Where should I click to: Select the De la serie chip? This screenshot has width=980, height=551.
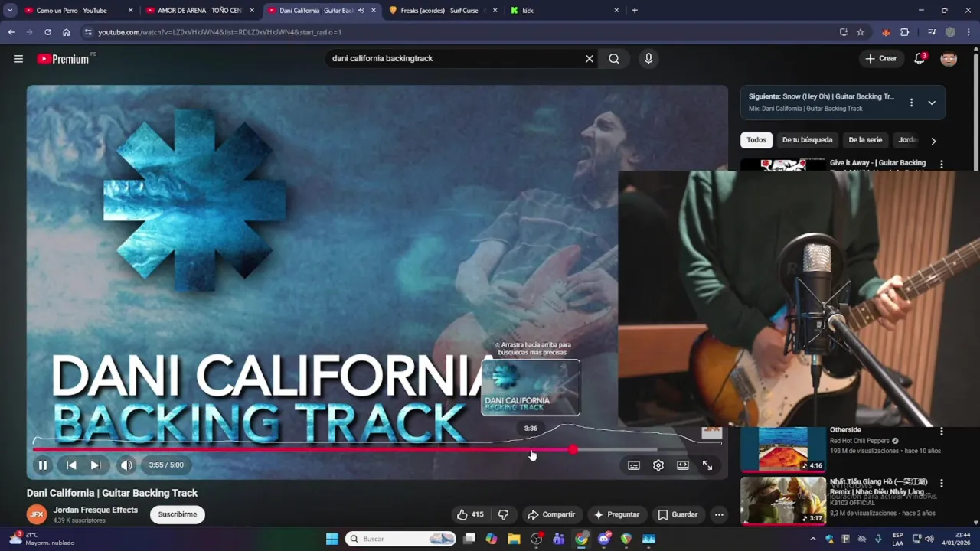pyautogui.click(x=865, y=140)
